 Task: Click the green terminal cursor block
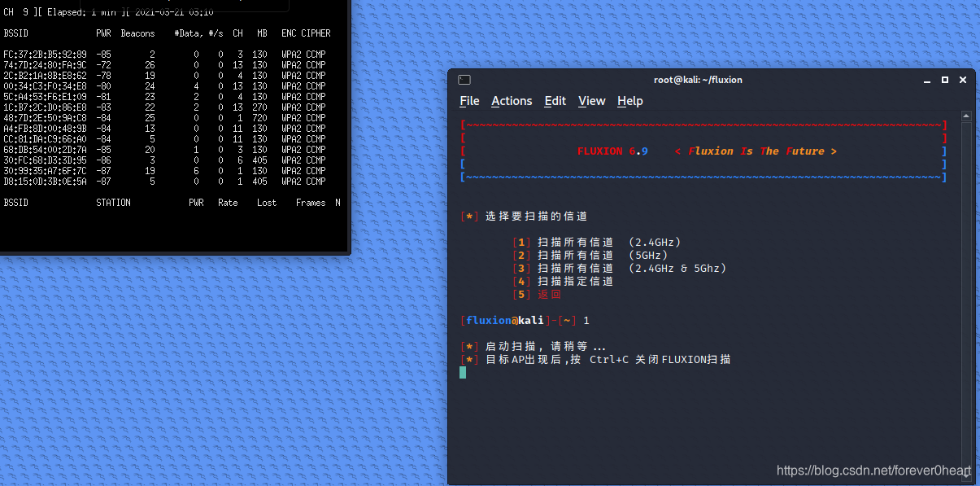[x=463, y=372]
